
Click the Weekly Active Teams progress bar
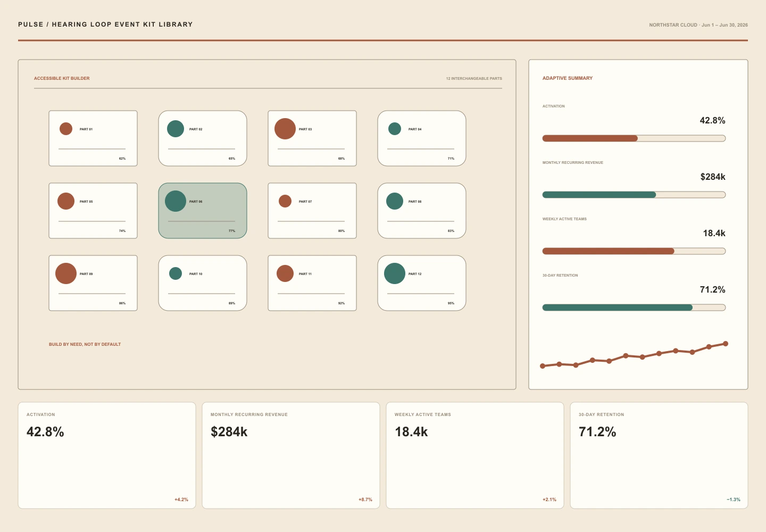(634, 251)
